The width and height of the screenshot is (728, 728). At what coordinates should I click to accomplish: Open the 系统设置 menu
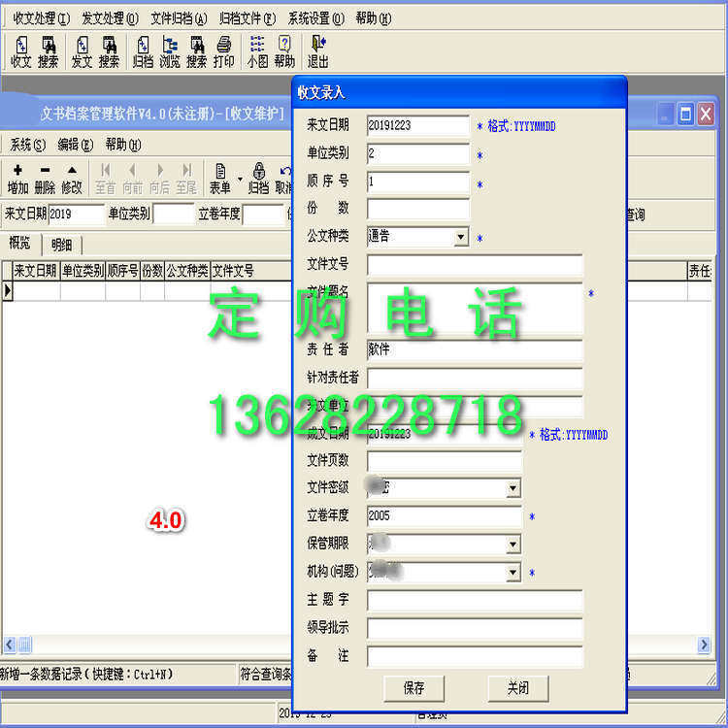pos(316,18)
